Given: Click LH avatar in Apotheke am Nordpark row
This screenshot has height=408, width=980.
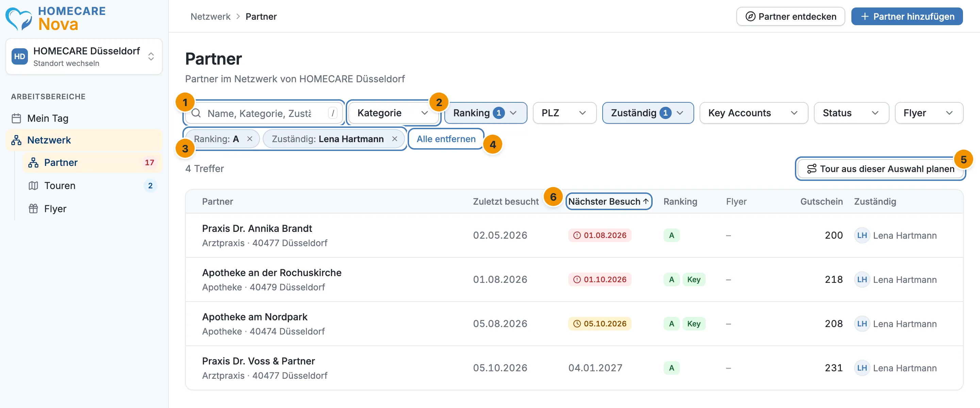Looking at the screenshot, I should (x=862, y=323).
